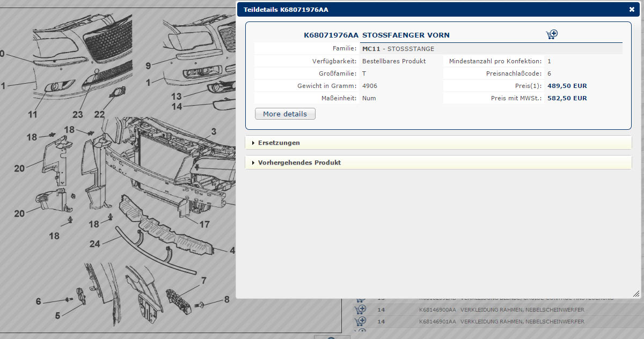Expand the Vorhergehendes Produkt section
644x339 pixels.
pos(299,163)
